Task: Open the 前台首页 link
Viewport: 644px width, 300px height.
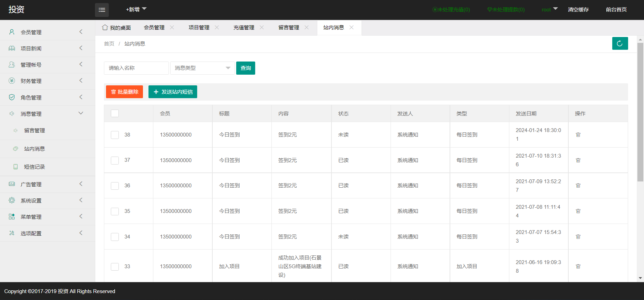Action: 616,10
